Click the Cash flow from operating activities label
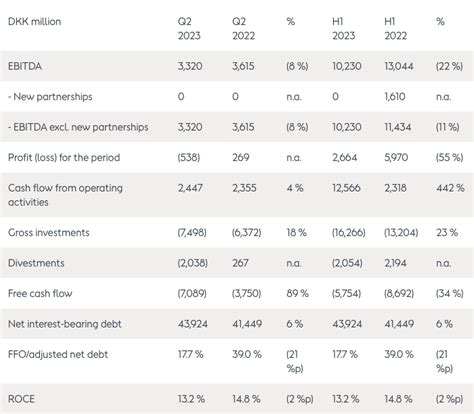Image resolution: width=474 pixels, height=414 pixels. [65, 195]
